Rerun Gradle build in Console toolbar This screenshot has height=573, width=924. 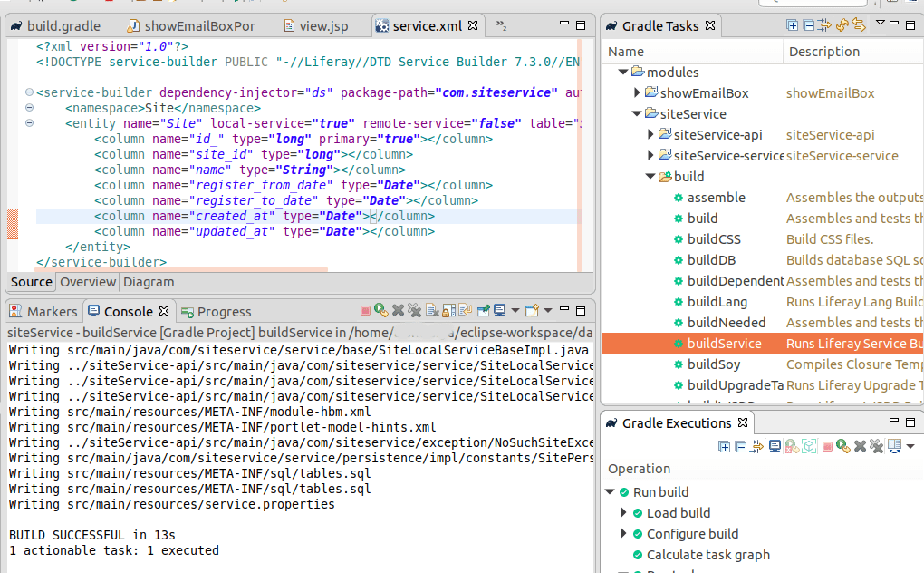pyautogui.click(x=381, y=311)
